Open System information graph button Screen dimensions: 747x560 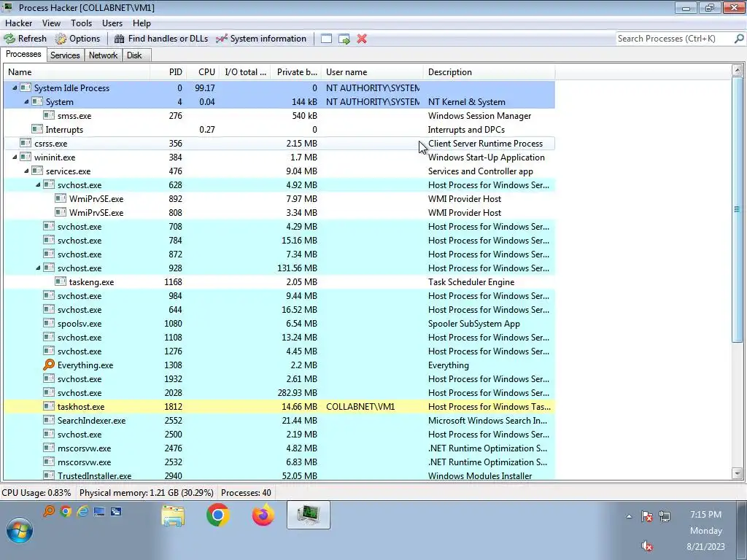click(260, 39)
